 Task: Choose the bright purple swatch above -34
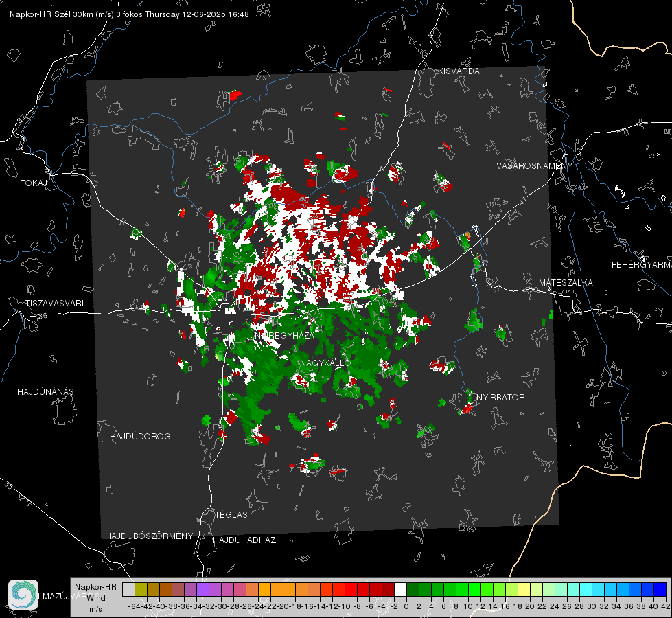coord(202,589)
